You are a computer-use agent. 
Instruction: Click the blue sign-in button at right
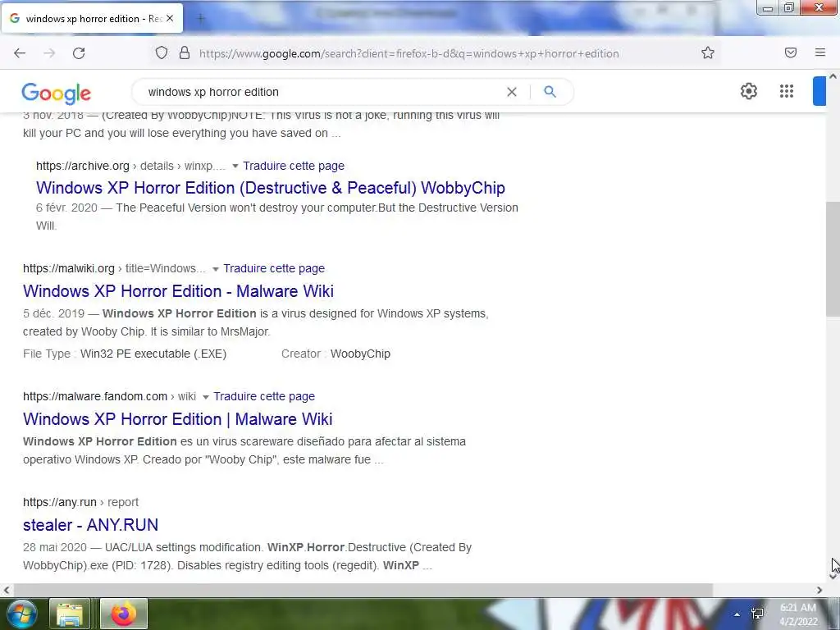tap(819, 91)
